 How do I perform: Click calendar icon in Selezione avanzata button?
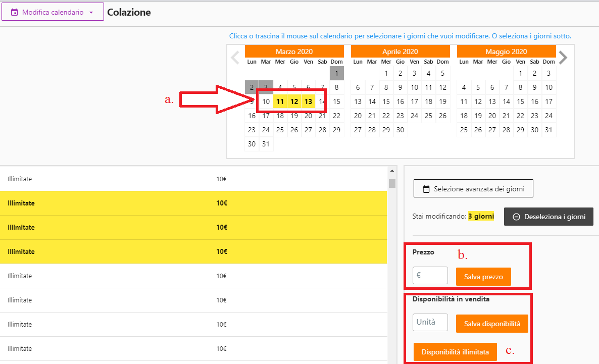click(x=426, y=189)
